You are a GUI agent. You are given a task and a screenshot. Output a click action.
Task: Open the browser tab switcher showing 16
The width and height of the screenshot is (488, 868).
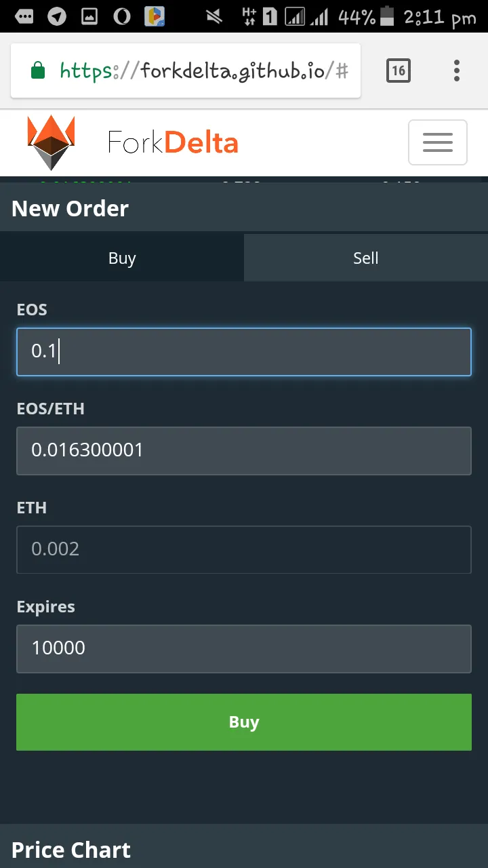coord(399,71)
